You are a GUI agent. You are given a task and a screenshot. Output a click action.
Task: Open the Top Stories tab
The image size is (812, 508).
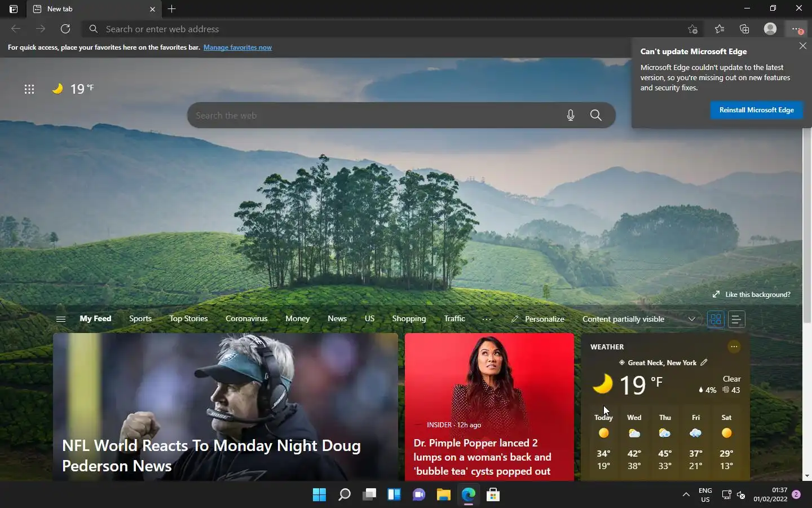pyautogui.click(x=188, y=318)
